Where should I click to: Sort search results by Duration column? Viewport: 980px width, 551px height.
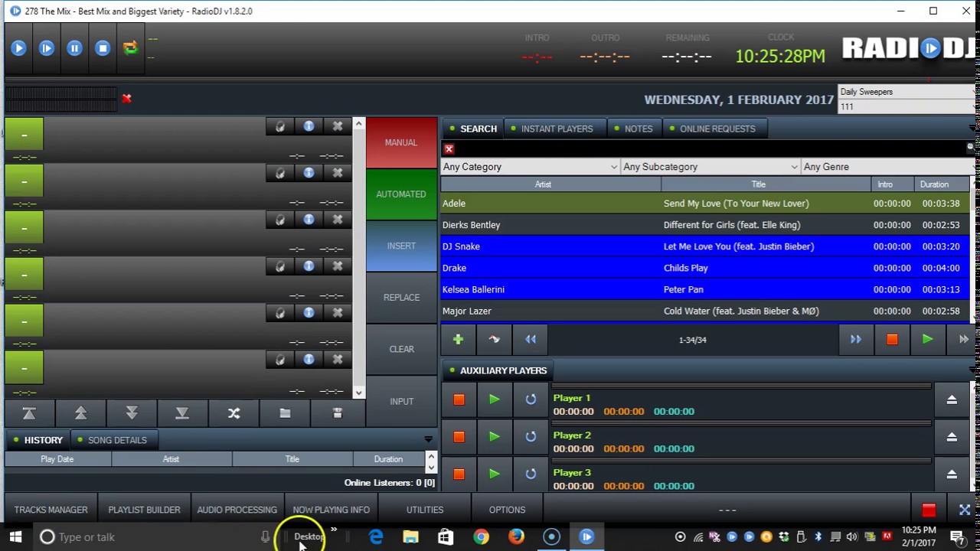click(x=934, y=184)
